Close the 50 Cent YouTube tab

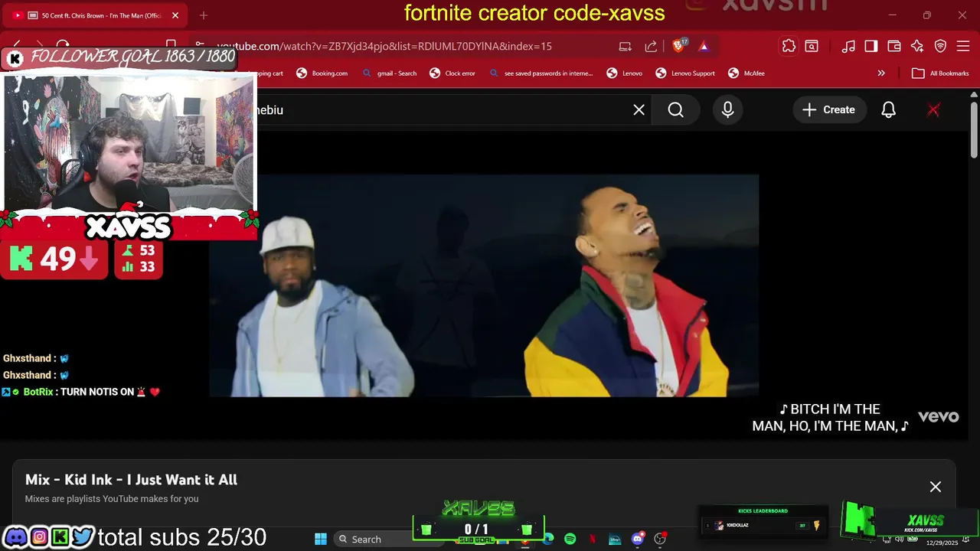[x=175, y=15]
